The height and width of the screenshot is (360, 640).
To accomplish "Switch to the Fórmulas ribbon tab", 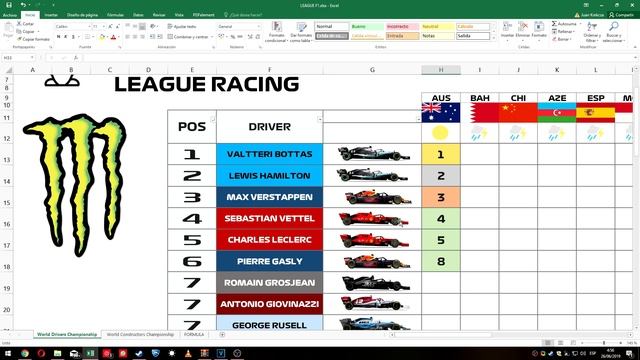I will pos(116,15).
